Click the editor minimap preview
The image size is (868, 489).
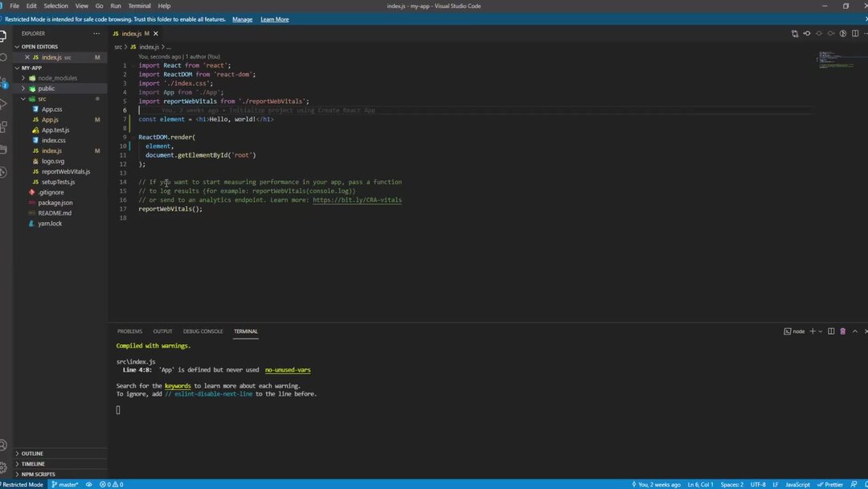836,60
